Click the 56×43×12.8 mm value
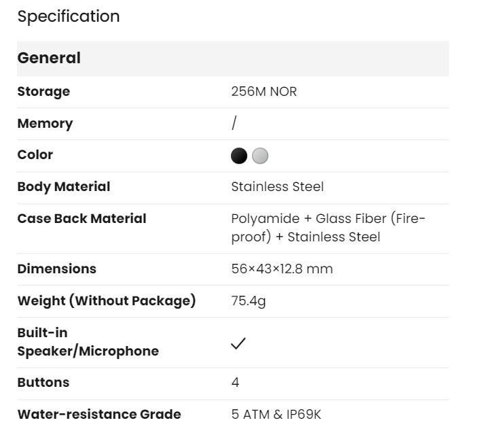504x429 pixels. point(282,269)
